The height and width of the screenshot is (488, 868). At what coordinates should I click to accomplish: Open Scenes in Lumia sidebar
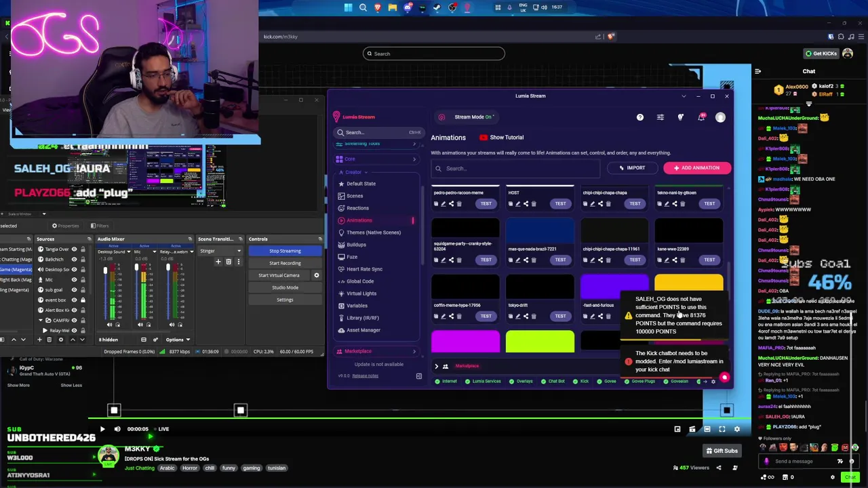pyautogui.click(x=355, y=196)
